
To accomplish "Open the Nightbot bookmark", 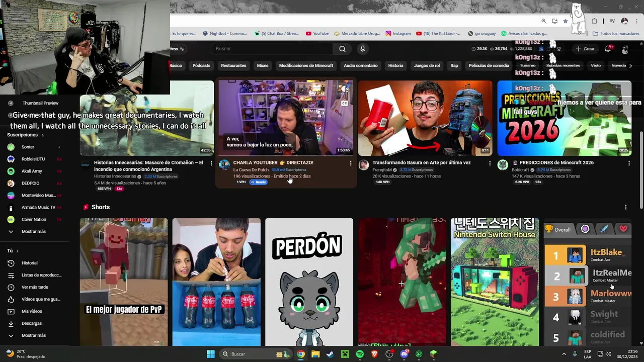I will [224, 34].
